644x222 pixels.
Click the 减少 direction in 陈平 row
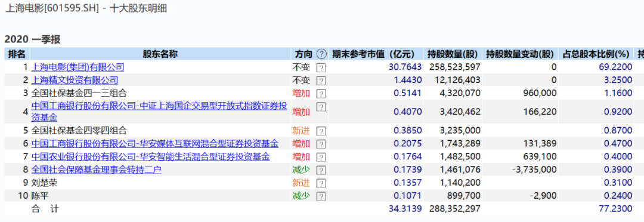pyautogui.click(x=301, y=196)
